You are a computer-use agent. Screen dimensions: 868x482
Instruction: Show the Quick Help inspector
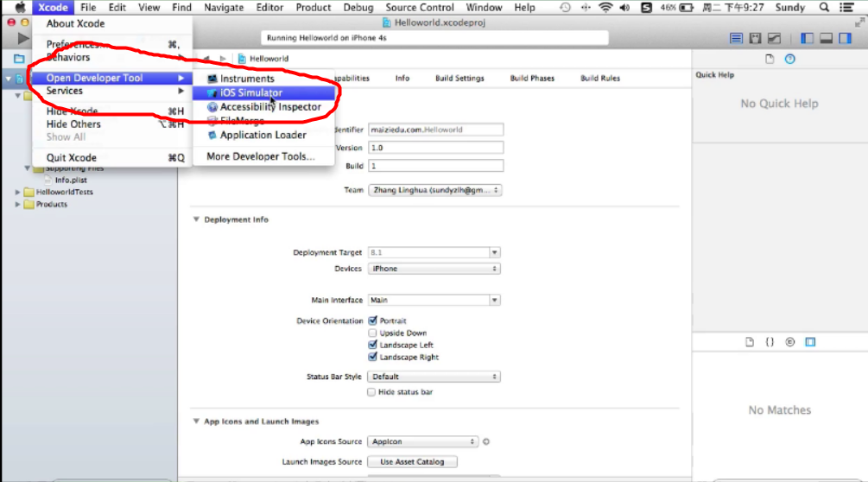[x=790, y=59]
